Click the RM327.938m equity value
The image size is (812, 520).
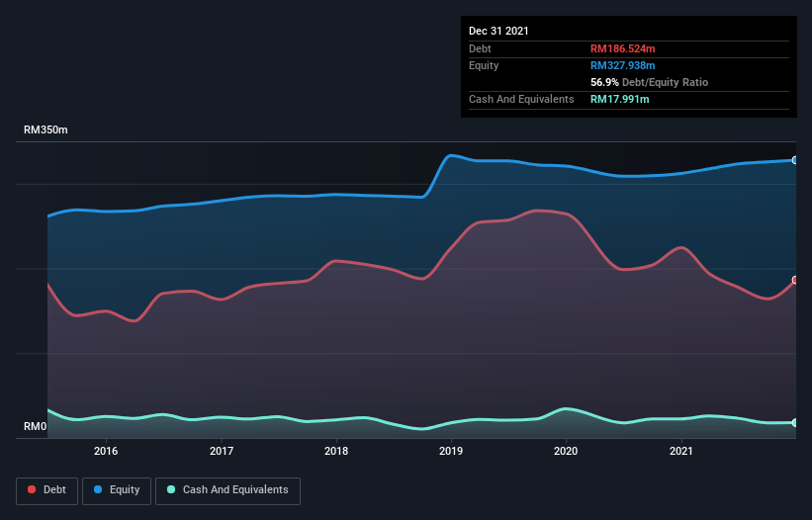click(x=622, y=65)
